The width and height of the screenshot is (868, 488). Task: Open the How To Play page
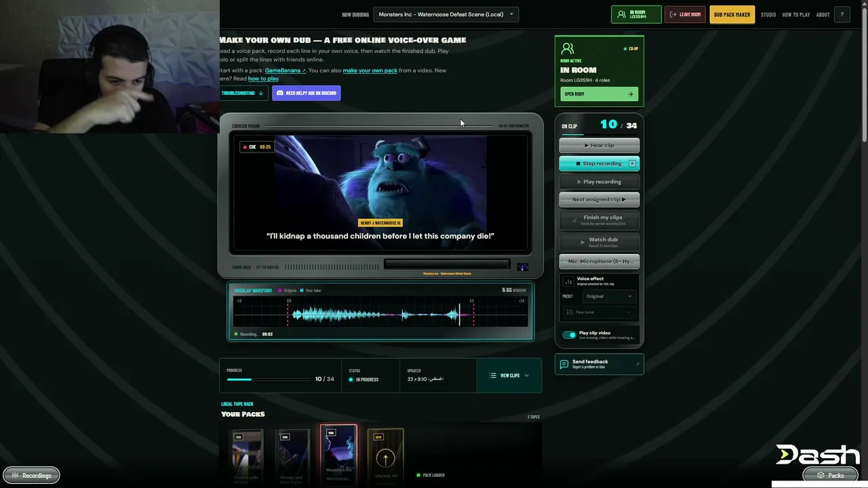(x=796, y=14)
